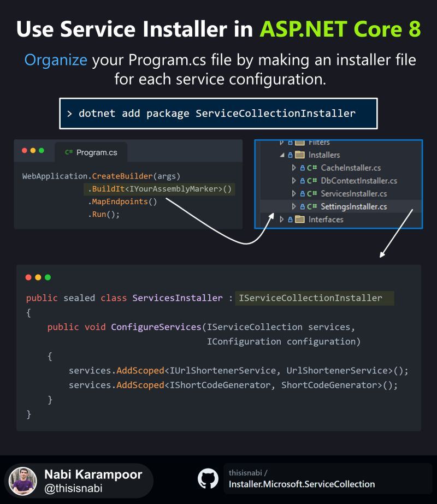Click red dot in ServicesInstaller code window
This screenshot has height=504, width=437.
pyautogui.click(x=28, y=277)
